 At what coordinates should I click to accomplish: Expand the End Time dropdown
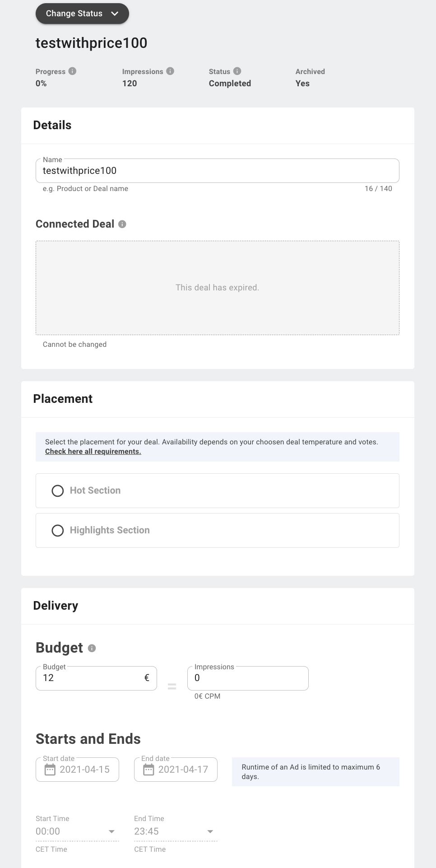point(210,831)
